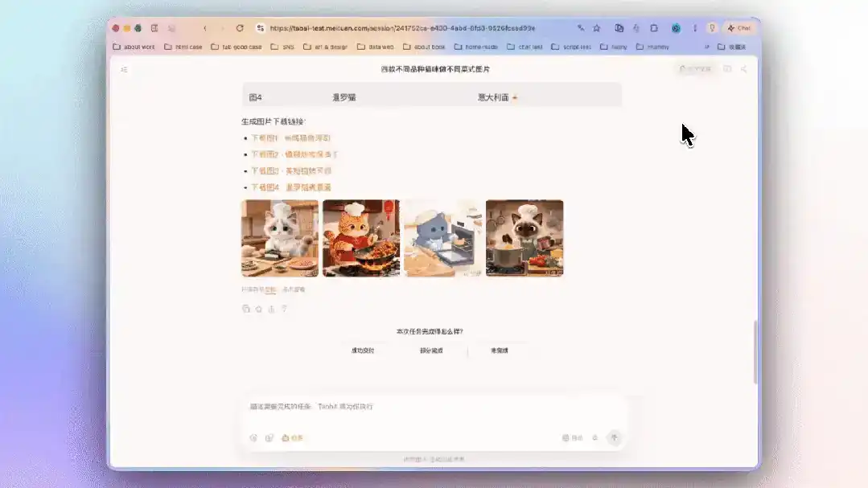Open the rightmost 收藏夹 bookmarks folder
The height and width of the screenshot is (488, 868).
pos(732,47)
